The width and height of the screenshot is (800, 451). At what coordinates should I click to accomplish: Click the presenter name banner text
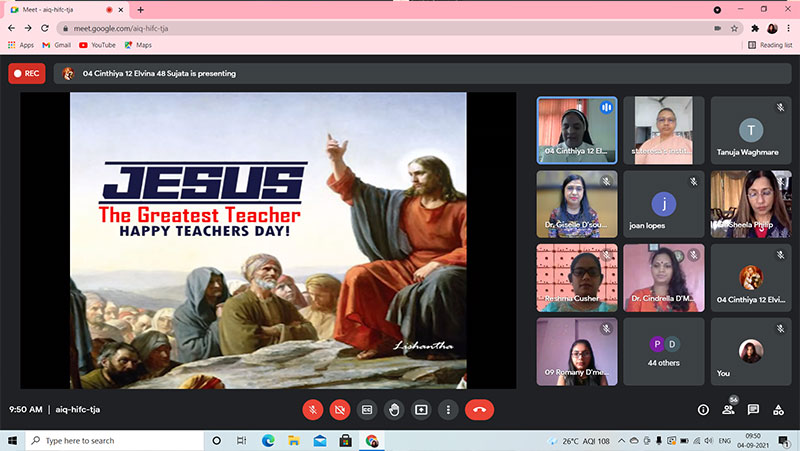coord(159,73)
